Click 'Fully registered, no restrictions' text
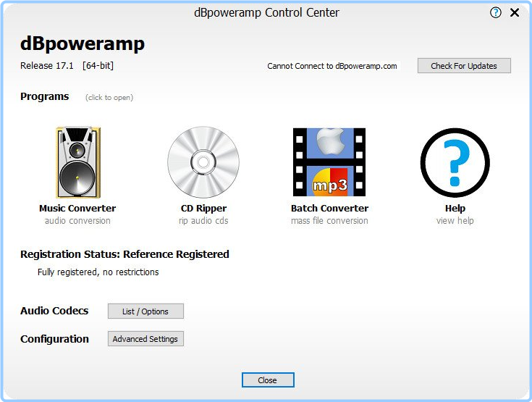Viewport: 532px width, 402px height. tap(98, 272)
